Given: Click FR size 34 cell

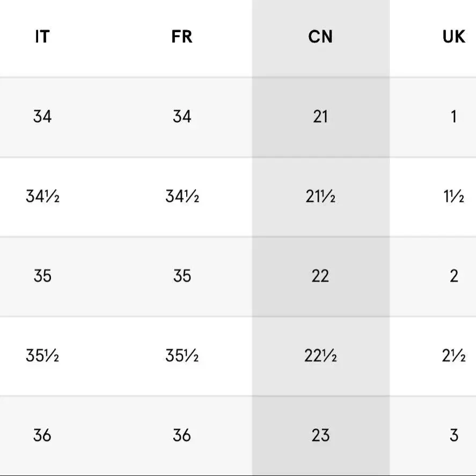Looking at the screenshot, I should point(182,116).
